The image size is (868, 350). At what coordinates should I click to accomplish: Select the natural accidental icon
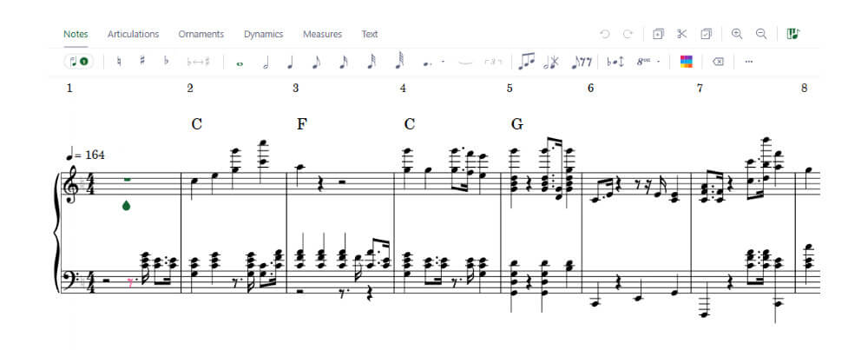pos(118,62)
